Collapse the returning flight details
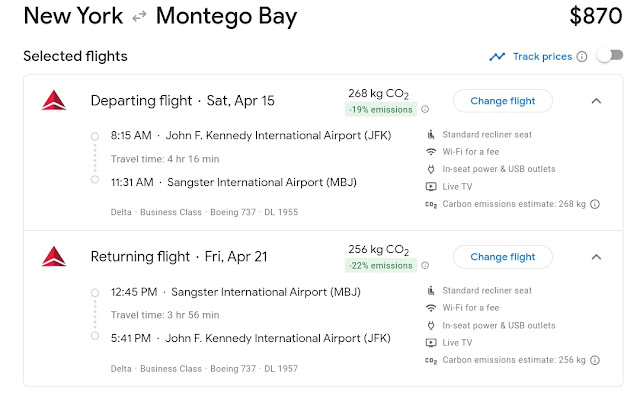The width and height of the screenshot is (640, 402). coord(596,257)
